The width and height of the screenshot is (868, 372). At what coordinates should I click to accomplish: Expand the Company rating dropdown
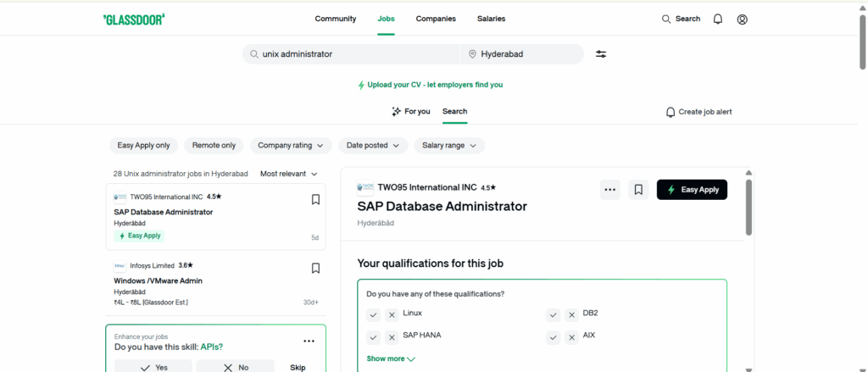[290, 145]
